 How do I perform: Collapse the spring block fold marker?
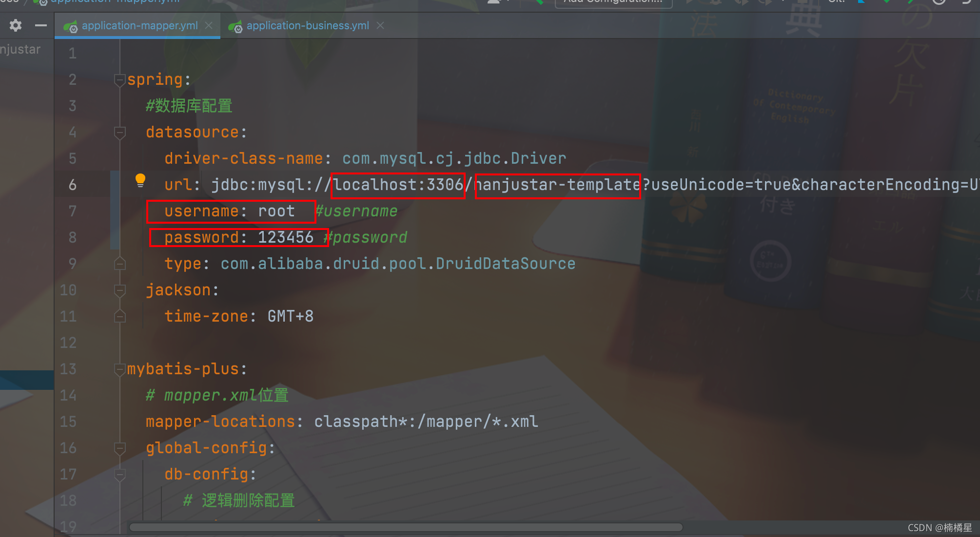point(119,80)
